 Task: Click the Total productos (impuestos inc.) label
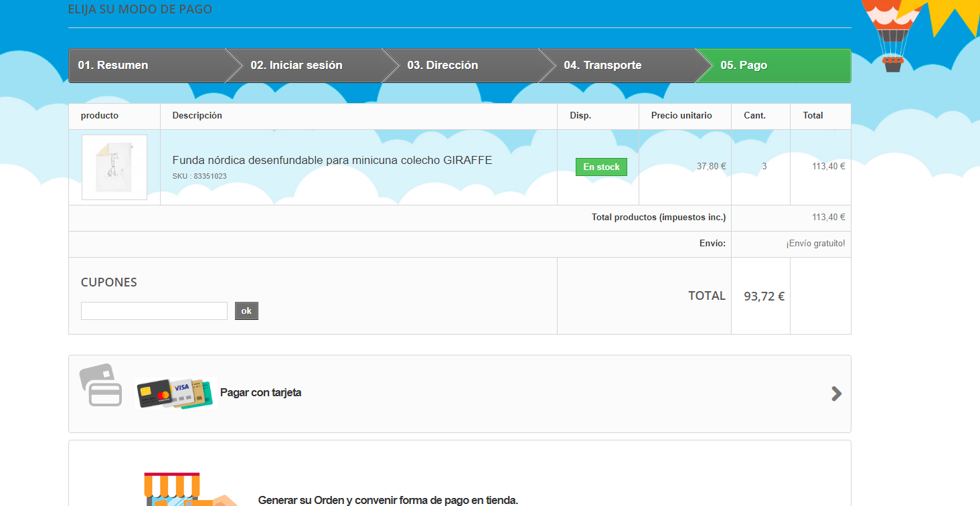click(x=659, y=218)
